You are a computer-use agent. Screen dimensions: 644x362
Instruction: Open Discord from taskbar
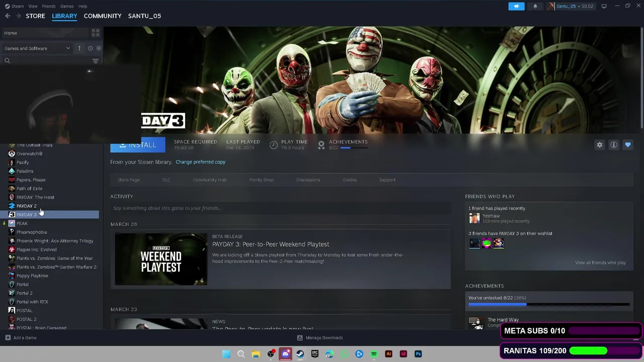[x=285, y=354]
